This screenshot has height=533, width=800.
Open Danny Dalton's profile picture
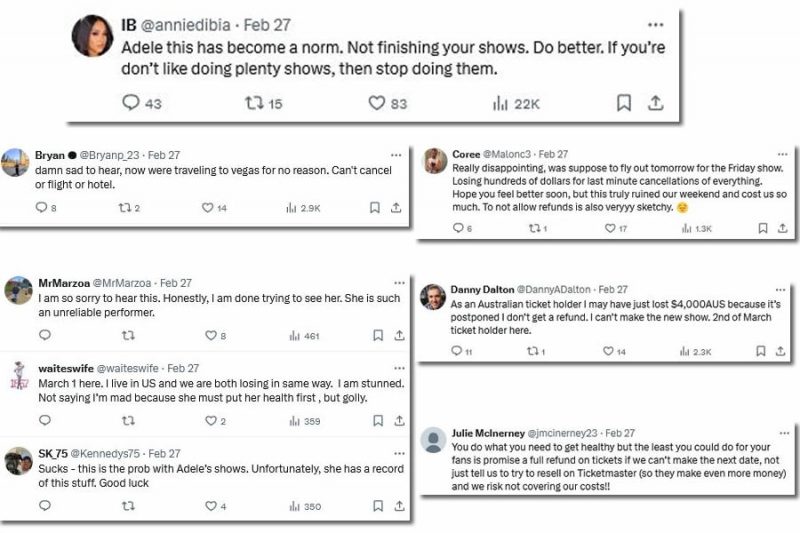coord(433,297)
